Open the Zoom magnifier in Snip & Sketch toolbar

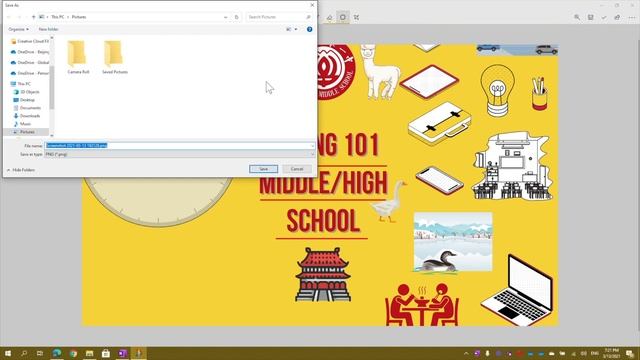577,17
